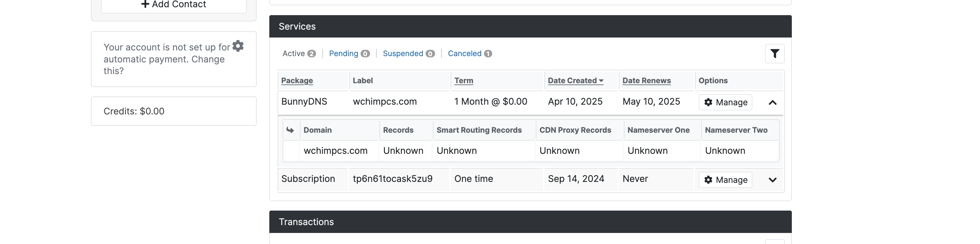This screenshot has height=244, width=980.
Task: Click gear icon in Subscription Manage button
Action: (708, 180)
